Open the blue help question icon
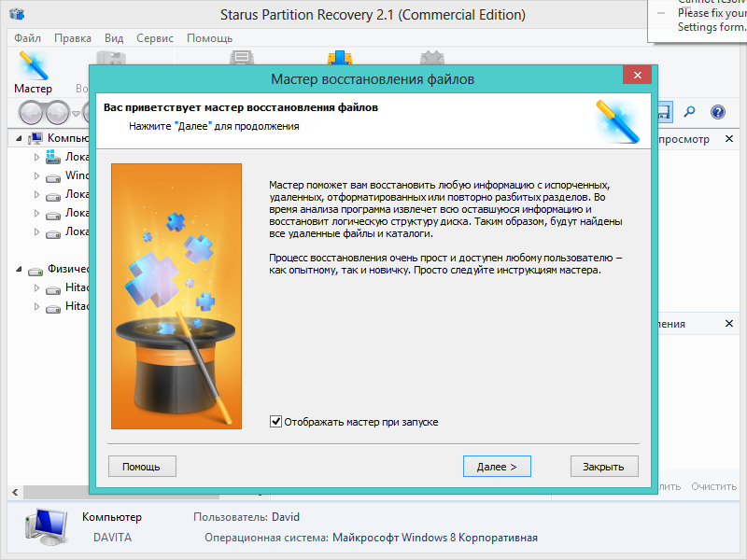 coord(717,112)
